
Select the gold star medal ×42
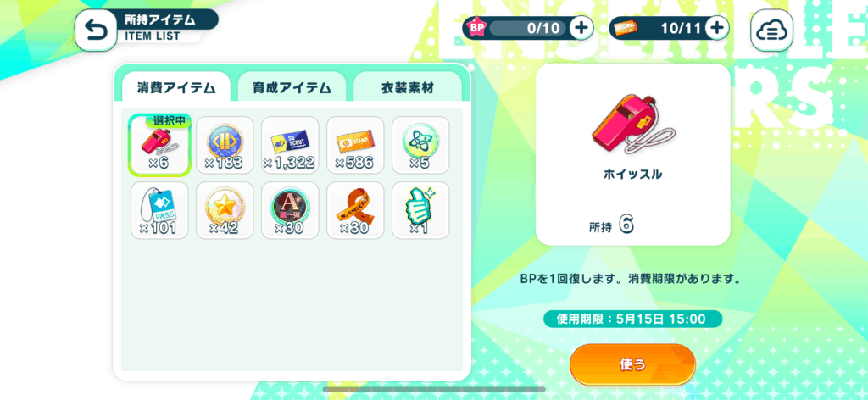click(225, 210)
